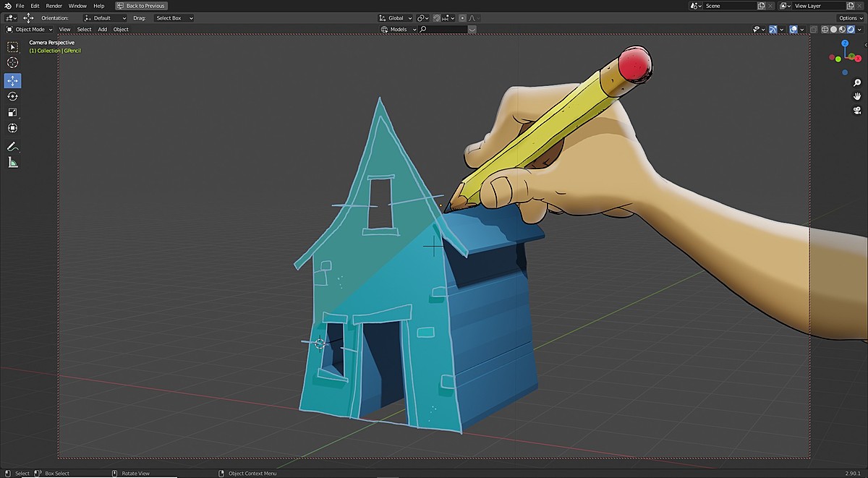This screenshot has height=478, width=868.
Task: Open the transform orientation Global dropdown
Action: click(x=395, y=17)
